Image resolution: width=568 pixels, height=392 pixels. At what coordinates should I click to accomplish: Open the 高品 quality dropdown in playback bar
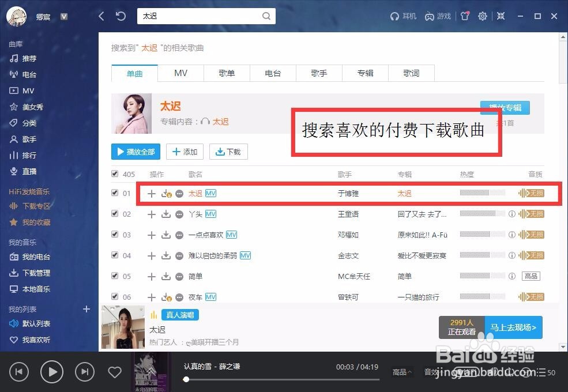tap(401, 372)
